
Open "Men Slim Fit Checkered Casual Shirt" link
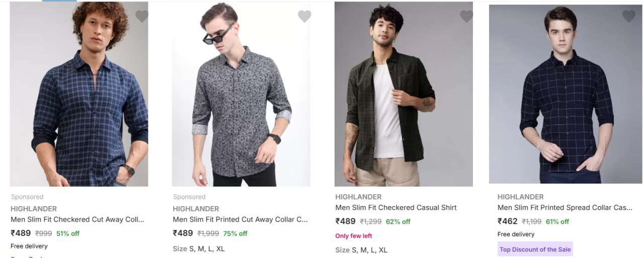pyautogui.click(x=396, y=208)
